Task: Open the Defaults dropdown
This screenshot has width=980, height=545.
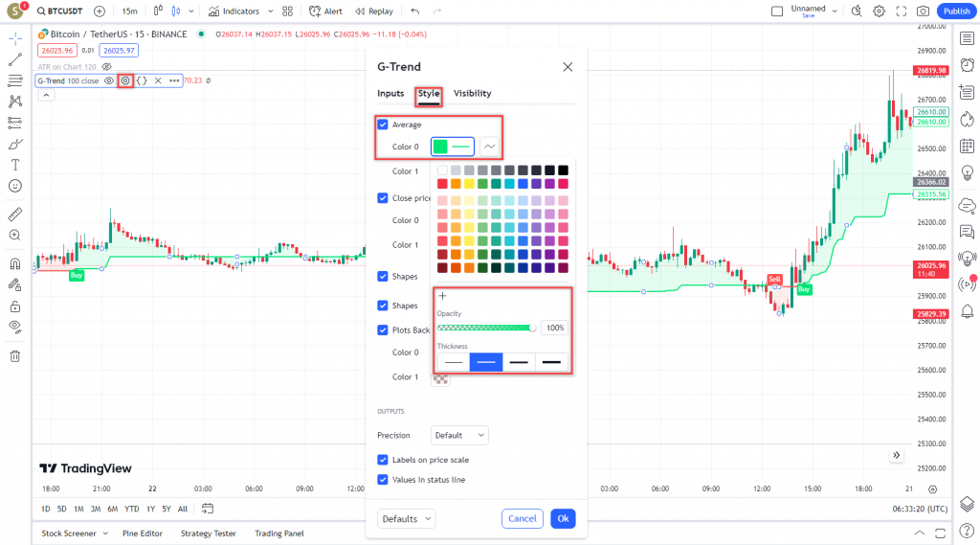Action: (x=406, y=519)
